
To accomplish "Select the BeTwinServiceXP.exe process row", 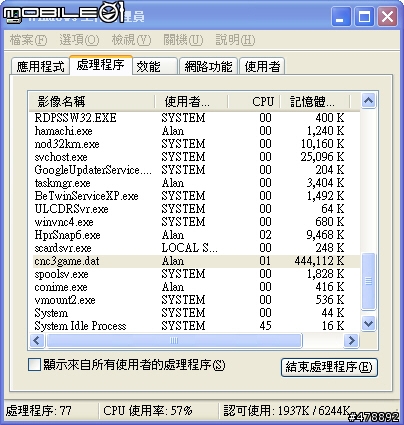I will 194,196.
